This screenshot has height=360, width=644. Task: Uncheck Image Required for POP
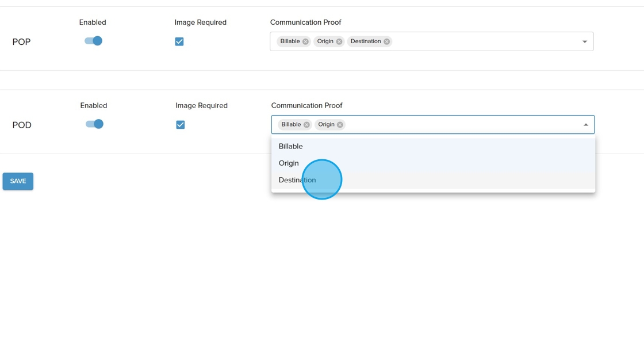(x=179, y=41)
